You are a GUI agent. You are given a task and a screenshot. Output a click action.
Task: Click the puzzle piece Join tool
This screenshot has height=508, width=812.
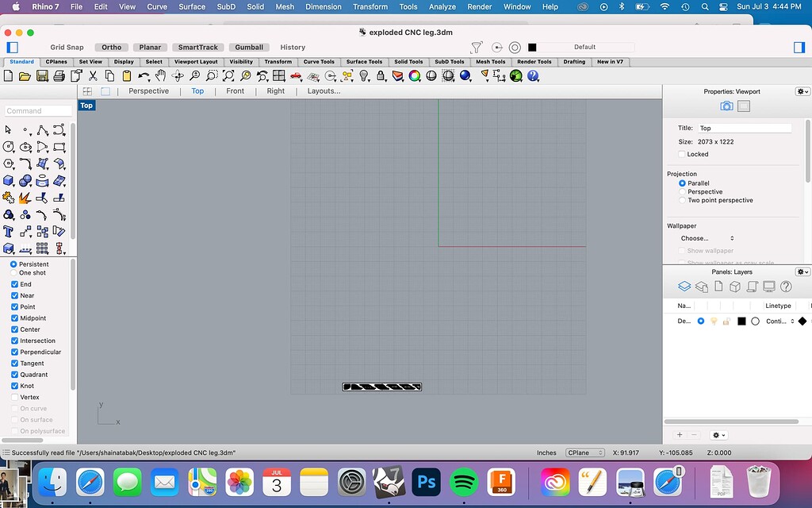tap(8, 198)
